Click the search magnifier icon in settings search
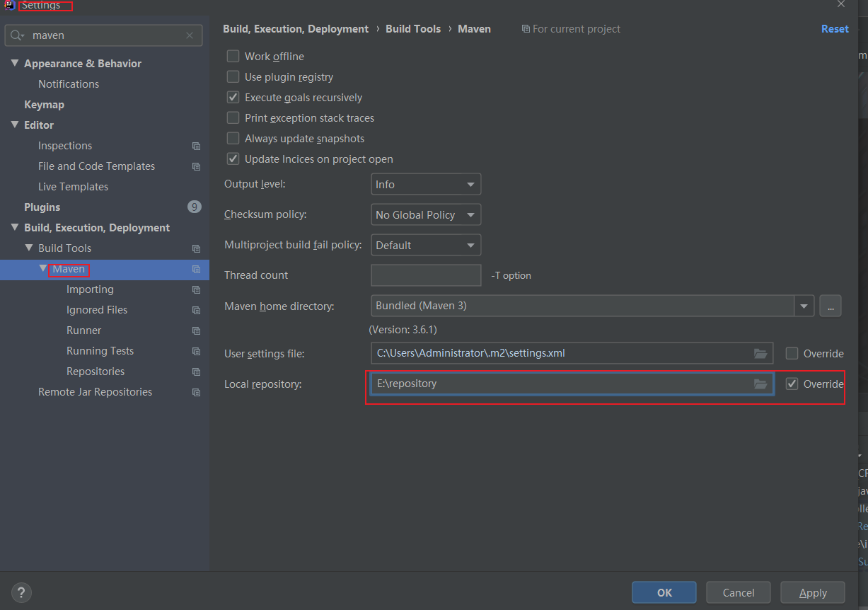This screenshot has width=868, height=610. (x=17, y=35)
